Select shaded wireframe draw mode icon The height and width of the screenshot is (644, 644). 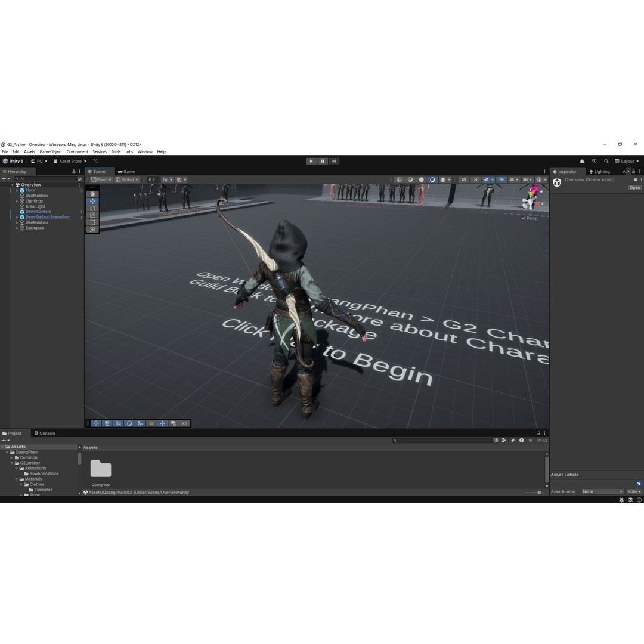coord(410,180)
